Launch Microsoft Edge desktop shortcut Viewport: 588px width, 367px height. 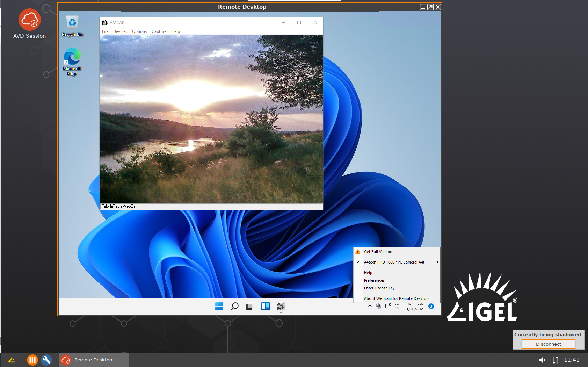[x=72, y=62]
